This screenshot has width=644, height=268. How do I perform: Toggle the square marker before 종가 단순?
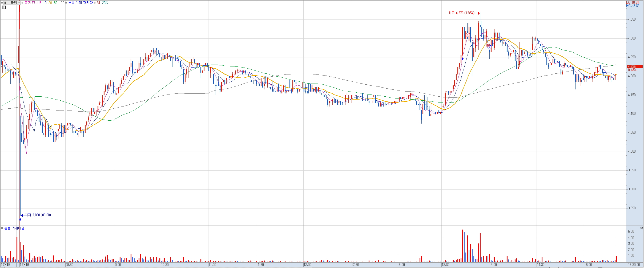click(22, 3)
